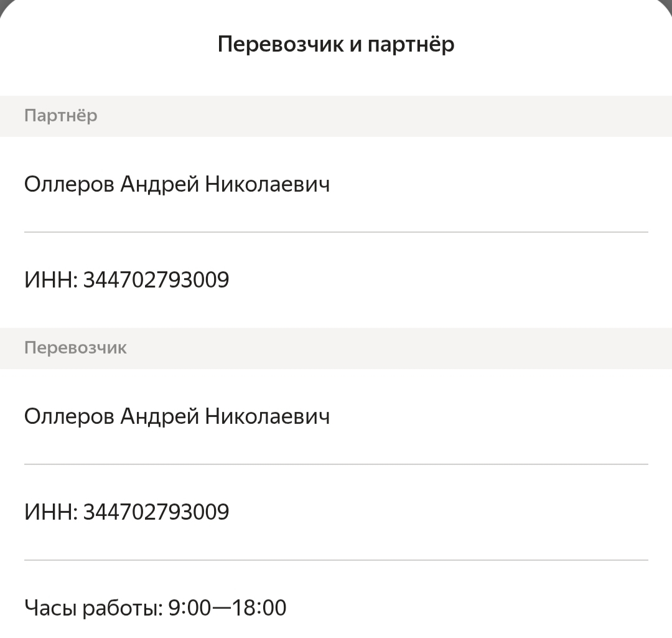672x638 pixels.
Task: Click the divider below the partner's name
Action: point(336,232)
